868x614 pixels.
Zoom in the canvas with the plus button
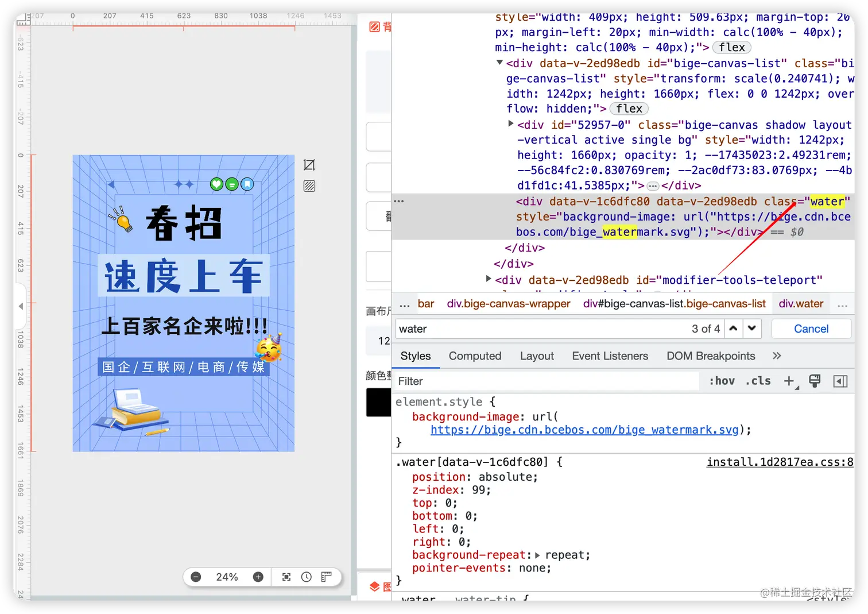(x=258, y=577)
